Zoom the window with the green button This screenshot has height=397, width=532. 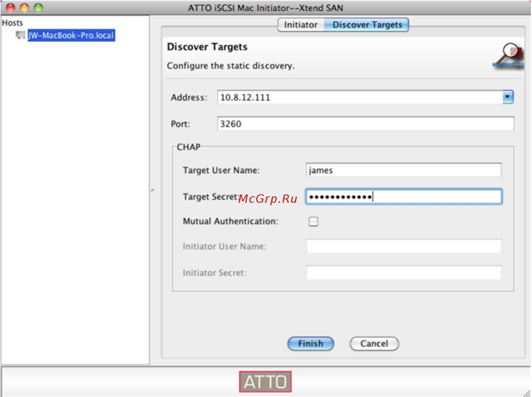38,7
